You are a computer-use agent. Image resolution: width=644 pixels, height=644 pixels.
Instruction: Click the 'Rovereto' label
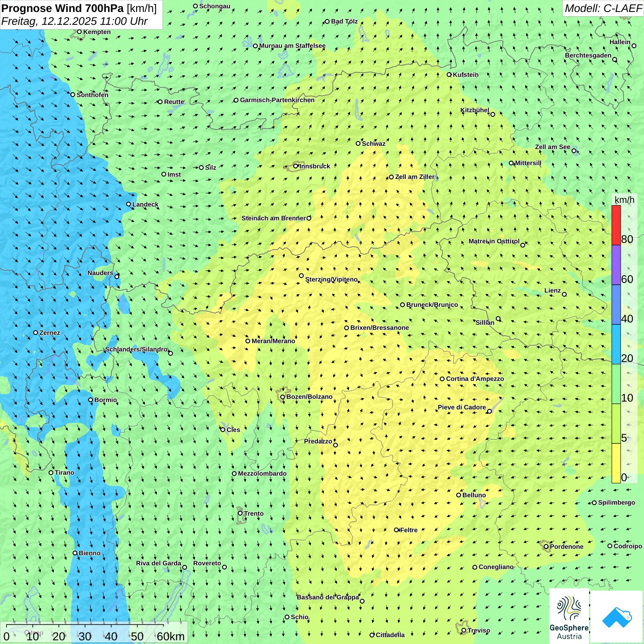[x=207, y=563]
